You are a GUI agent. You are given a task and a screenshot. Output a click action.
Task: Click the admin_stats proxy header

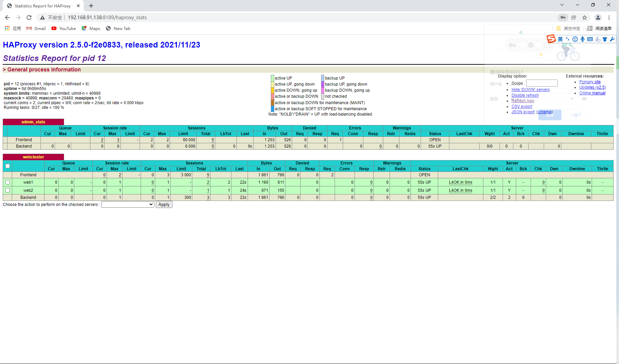(x=33, y=122)
